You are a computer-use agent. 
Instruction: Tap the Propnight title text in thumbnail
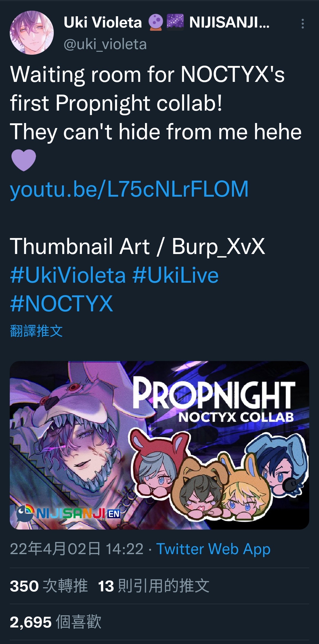click(214, 394)
